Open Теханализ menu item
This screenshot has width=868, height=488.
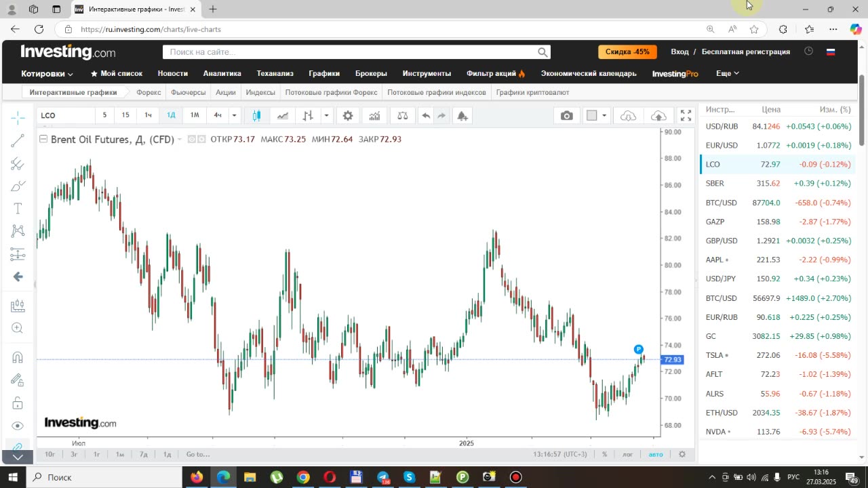pyautogui.click(x=275, y=73)
